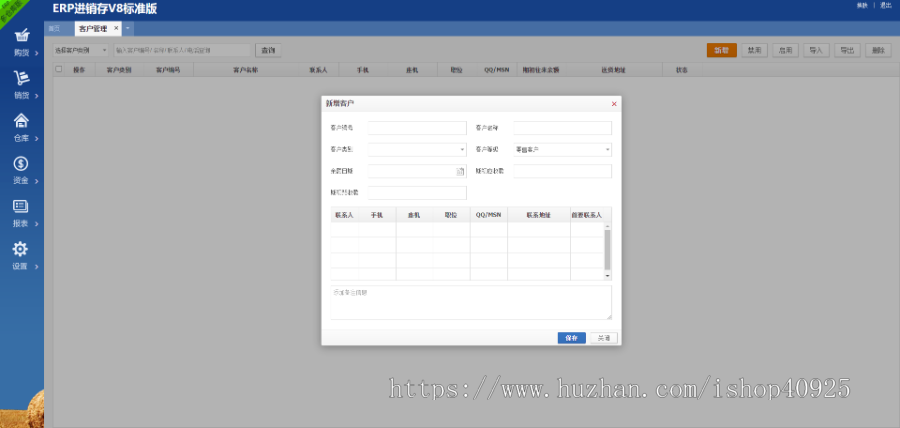This screenshot has width=900, height=428.
Task: Open the 报表 reports icon
Action: [x=21, y=206]
